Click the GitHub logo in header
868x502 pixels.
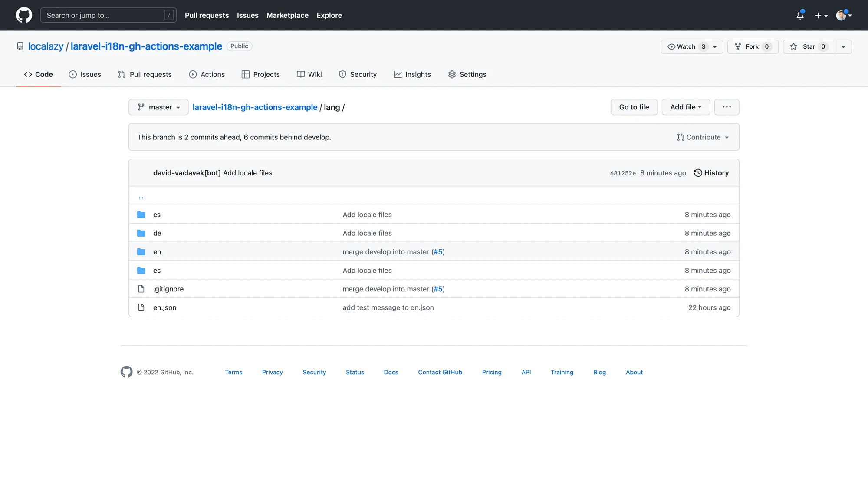(x=24, y=15)
